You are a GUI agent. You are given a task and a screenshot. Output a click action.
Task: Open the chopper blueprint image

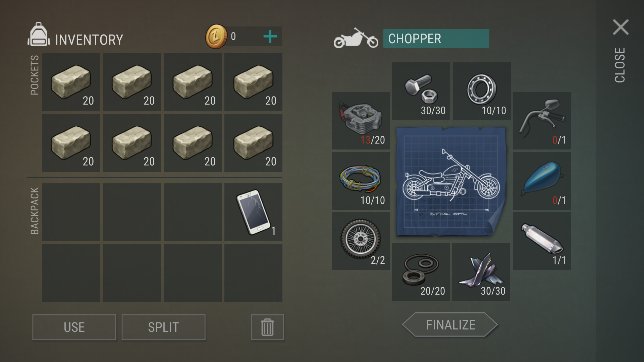pyautogui.click(x=451, y=182)
